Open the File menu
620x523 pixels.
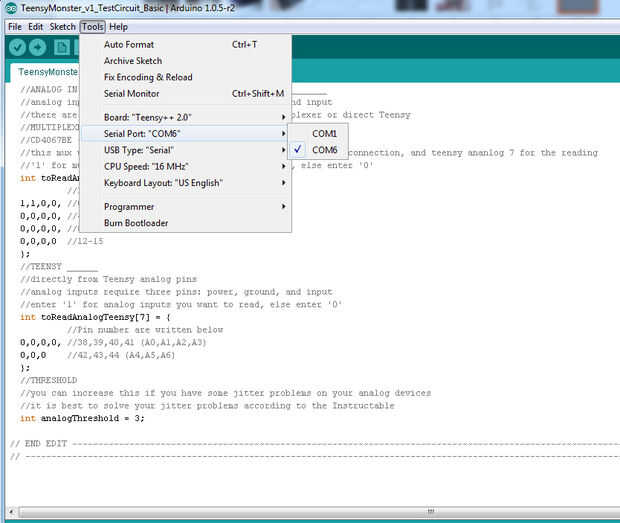click(15, 27)
